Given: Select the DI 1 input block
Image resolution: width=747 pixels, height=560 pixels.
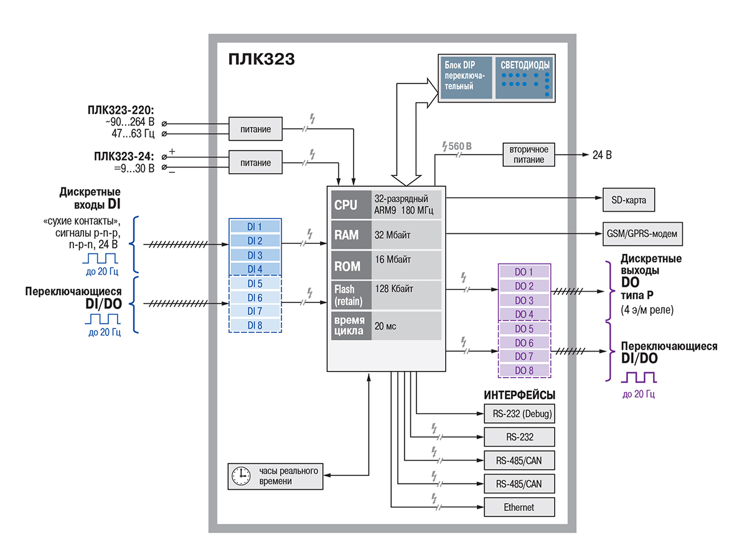Looking at the screenshot, I should (x=255, y=226).
